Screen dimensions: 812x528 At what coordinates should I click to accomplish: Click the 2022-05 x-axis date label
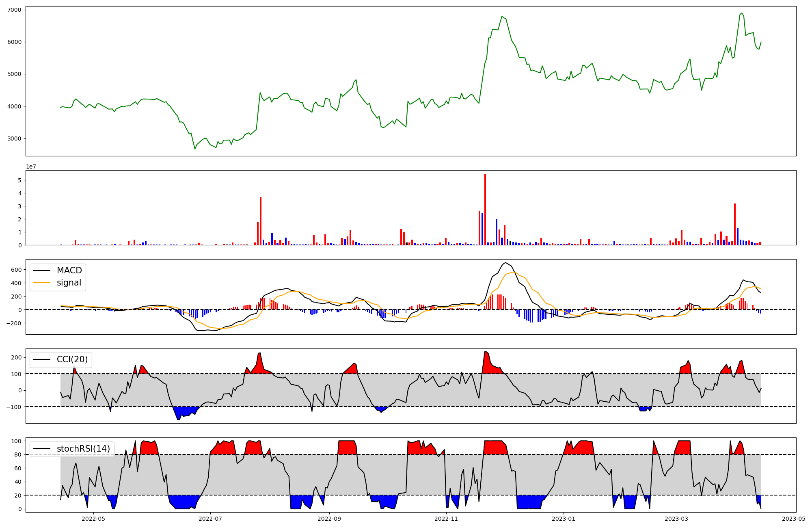[93, 519]
